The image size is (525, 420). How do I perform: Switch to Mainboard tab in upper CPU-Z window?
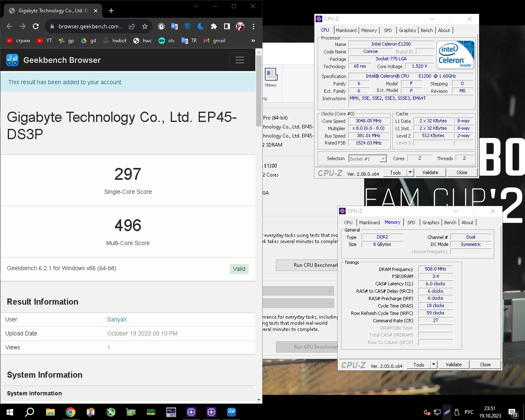click(346, 30)
